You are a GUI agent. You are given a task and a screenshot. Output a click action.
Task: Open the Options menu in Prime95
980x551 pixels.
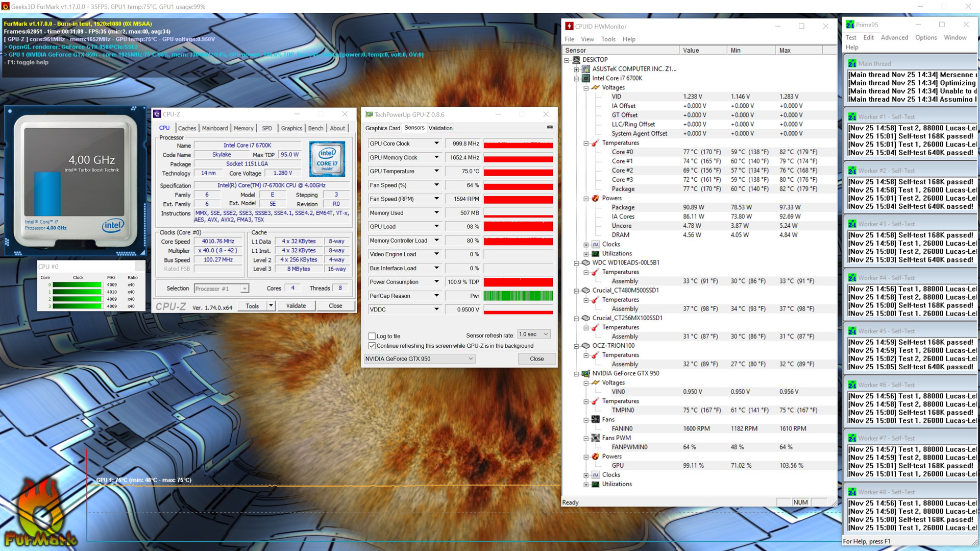click(x=926, y=38)
